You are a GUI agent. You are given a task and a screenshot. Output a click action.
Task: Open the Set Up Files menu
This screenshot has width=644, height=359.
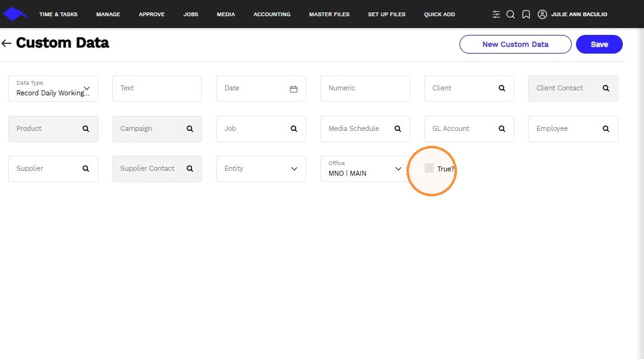click(387, 14)
